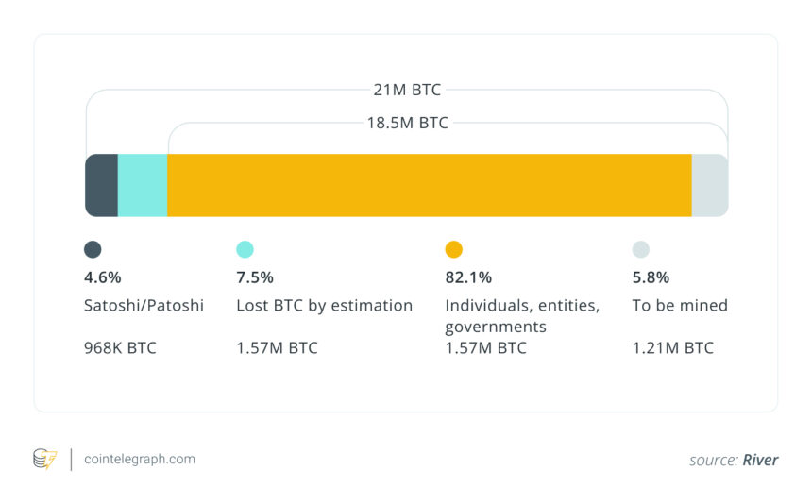Click the Satoshi/Patoshi label text

[144, 306]
